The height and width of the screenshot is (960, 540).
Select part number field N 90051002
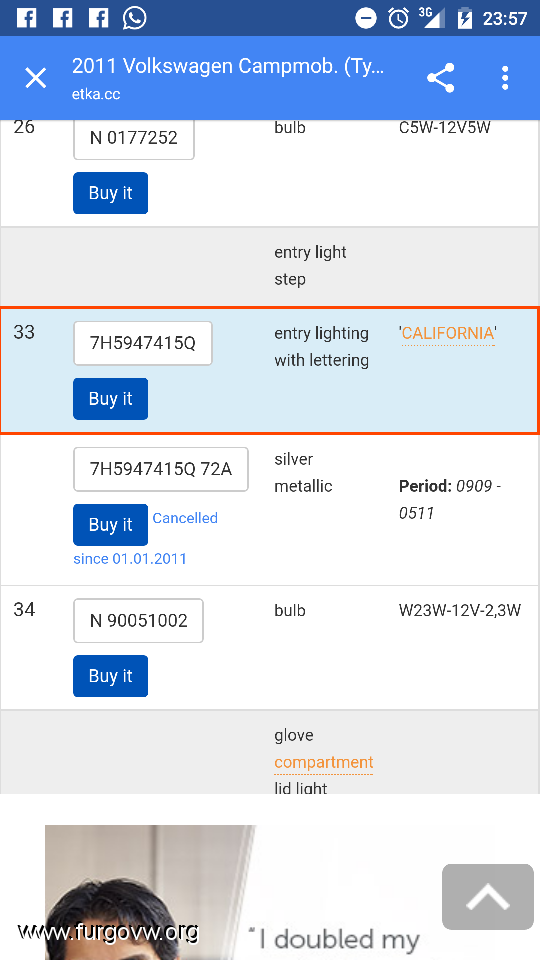pos(138,621)
